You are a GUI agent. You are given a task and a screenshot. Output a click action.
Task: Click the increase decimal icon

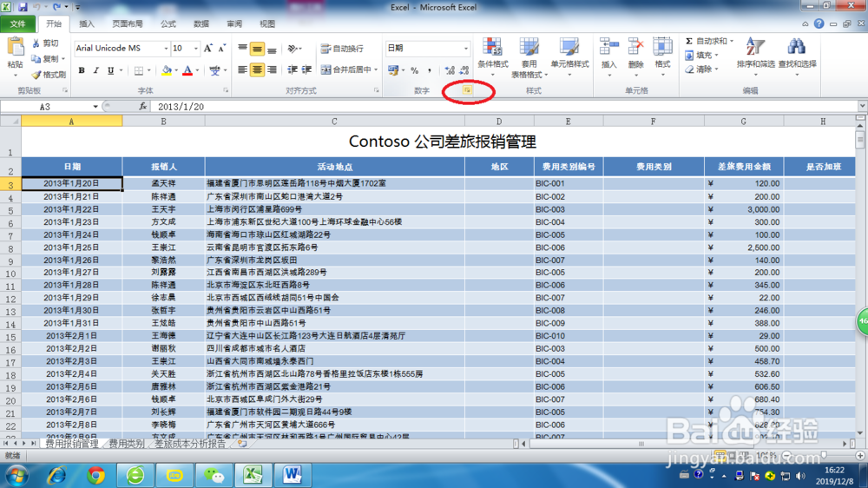[x=450, y=70]
